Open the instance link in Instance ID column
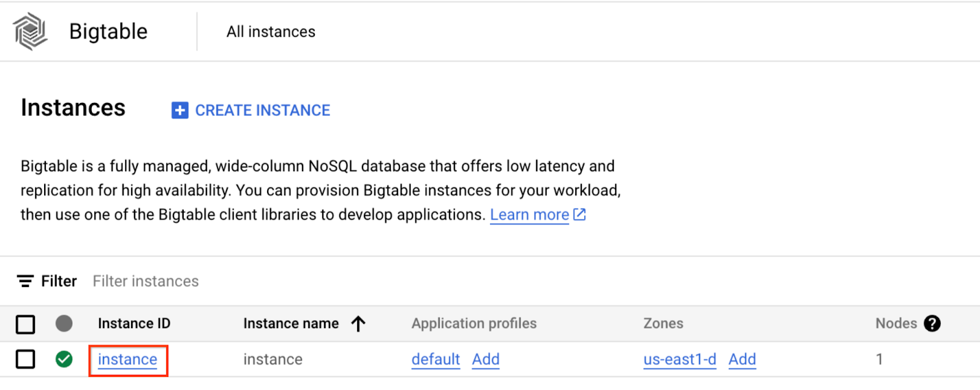 click(x=127, y=359)
